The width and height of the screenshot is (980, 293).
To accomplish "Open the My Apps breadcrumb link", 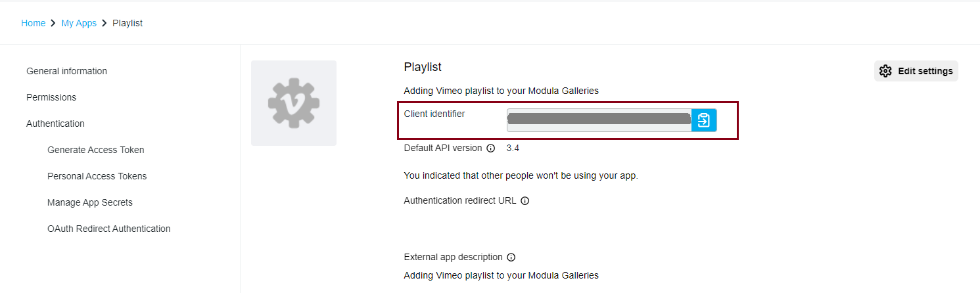I will pos(79,23).
